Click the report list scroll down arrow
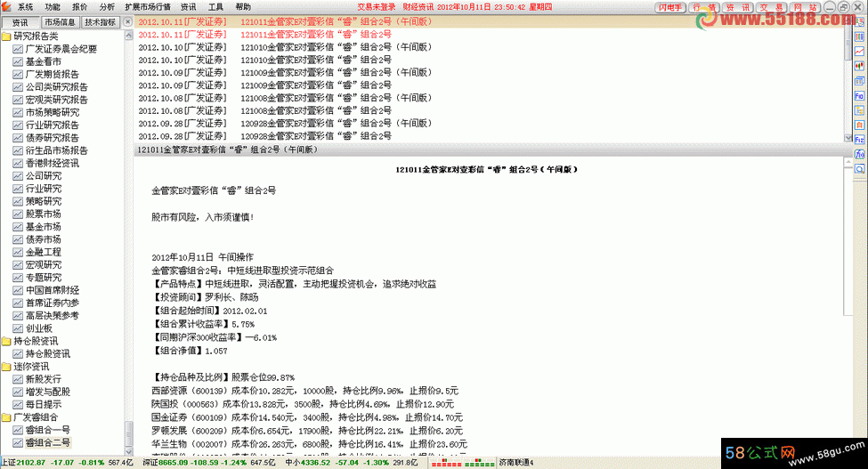868x469 pixels. pyautogui.click(x=848, y=138)
